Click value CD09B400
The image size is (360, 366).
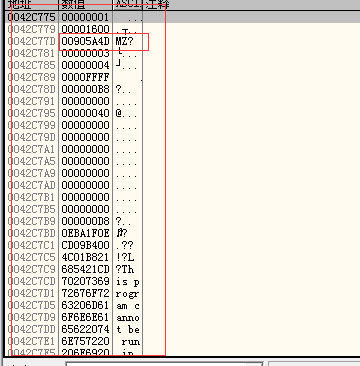[85, 245]
